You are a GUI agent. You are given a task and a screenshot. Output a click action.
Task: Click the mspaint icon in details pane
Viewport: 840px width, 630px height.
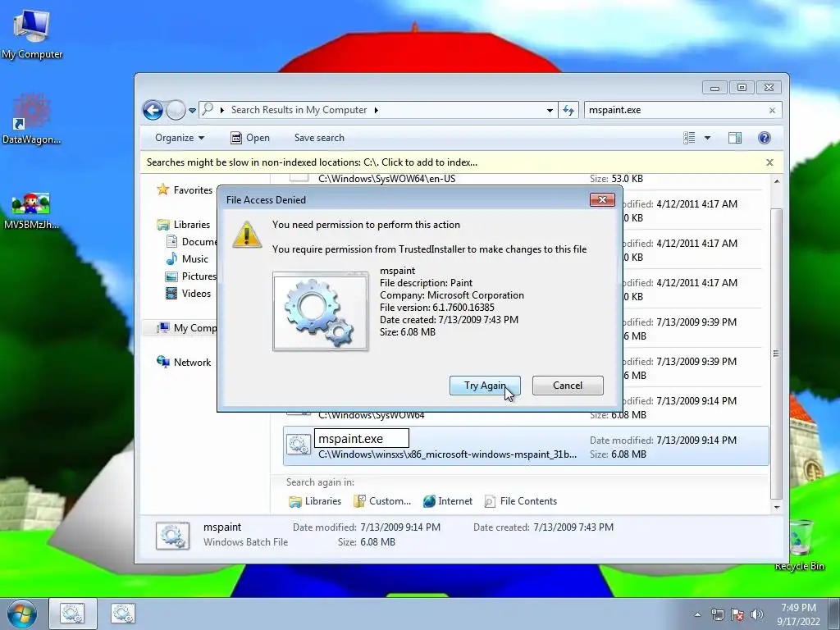pos(172,536)
